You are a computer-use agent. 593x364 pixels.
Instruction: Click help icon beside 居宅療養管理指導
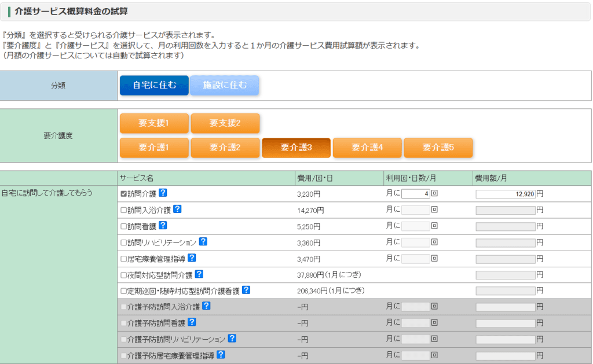click(x=192, y=258)
